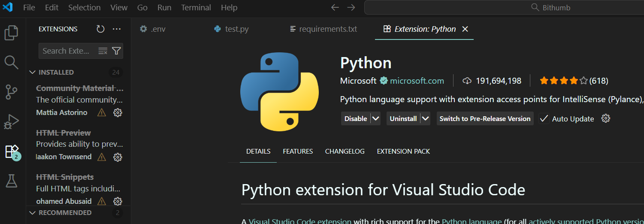Open the extension filter funnel icon

tap(116, 51)
